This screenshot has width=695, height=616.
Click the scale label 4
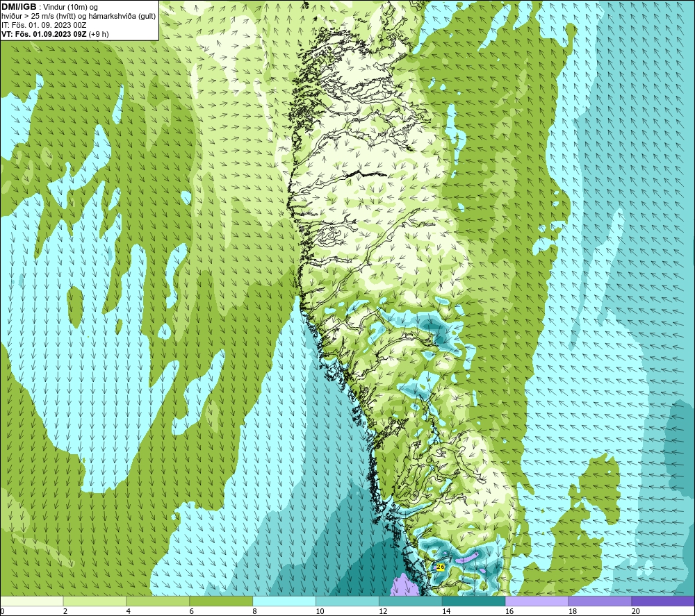[129, 612]
